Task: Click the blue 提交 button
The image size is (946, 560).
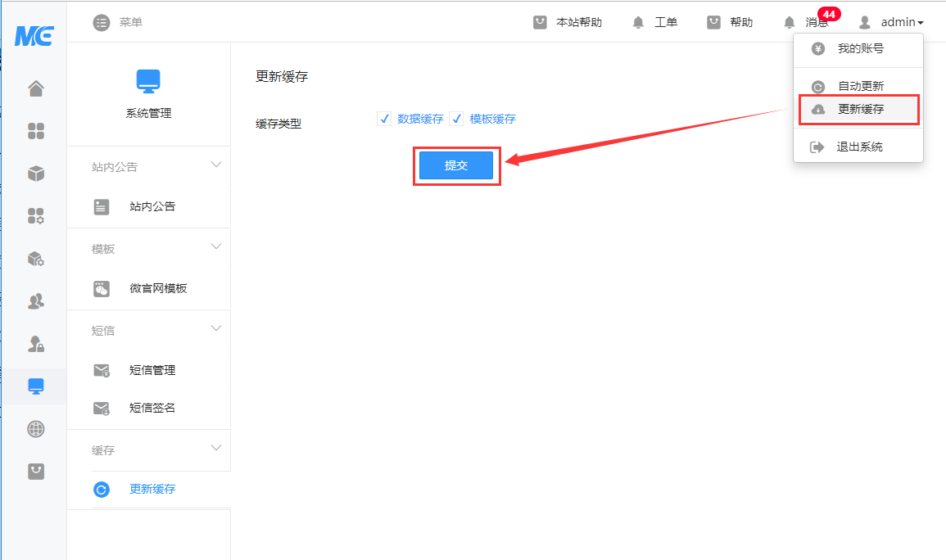Action: pyautogui.click(x=456, y=165)
